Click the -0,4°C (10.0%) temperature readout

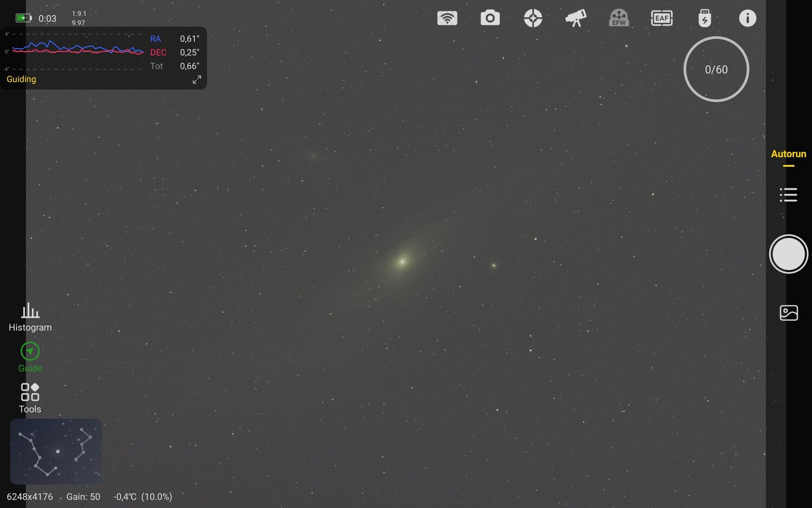[x=143, y=497]
